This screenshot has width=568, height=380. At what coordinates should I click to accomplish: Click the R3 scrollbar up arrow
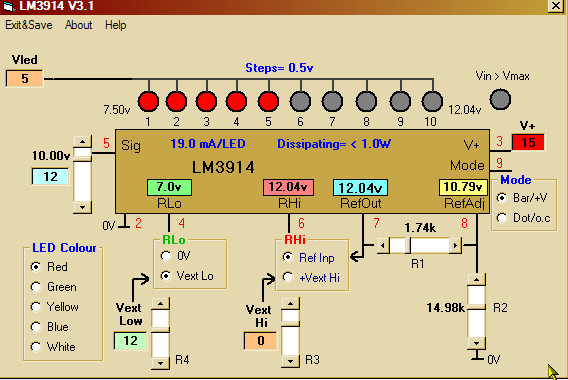pyautogui.click(x=290, y=304)
